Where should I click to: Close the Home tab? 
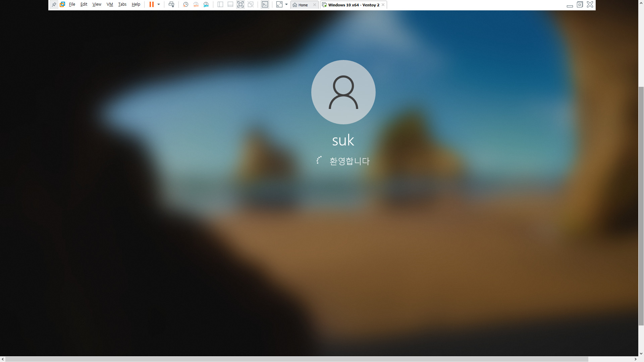coord(315,5)
